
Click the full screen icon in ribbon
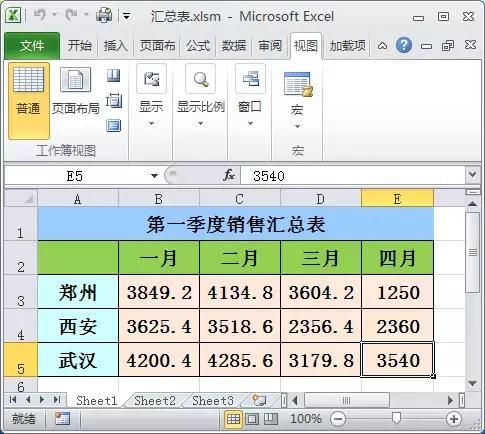tap(114, 126)
